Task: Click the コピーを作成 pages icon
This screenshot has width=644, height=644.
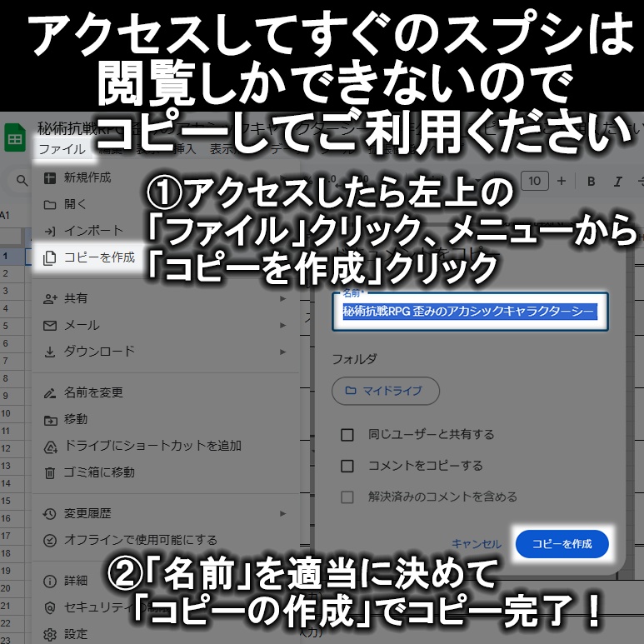Action: [x=50, y=258]
